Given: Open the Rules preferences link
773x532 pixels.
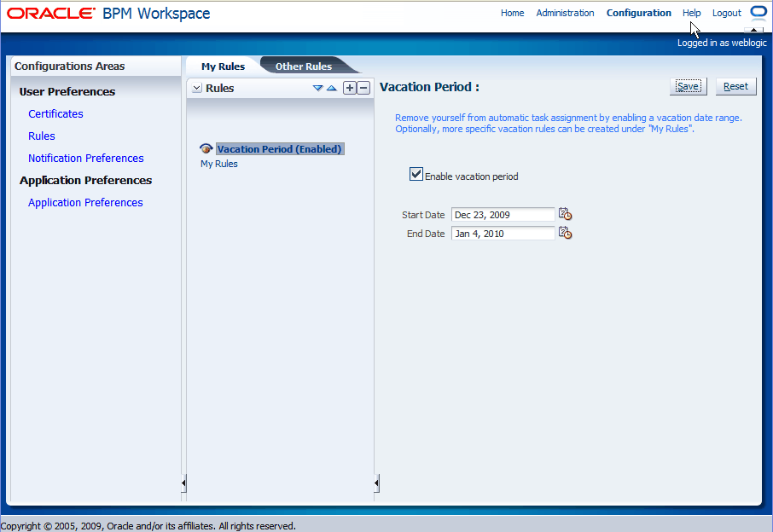Looking at the screenshot, I should (42, 136).
